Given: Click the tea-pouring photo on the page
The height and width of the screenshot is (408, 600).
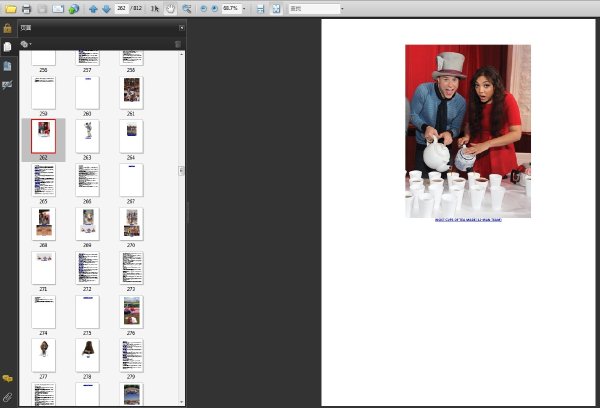Looking at the screenshot, I should [468, 131].
